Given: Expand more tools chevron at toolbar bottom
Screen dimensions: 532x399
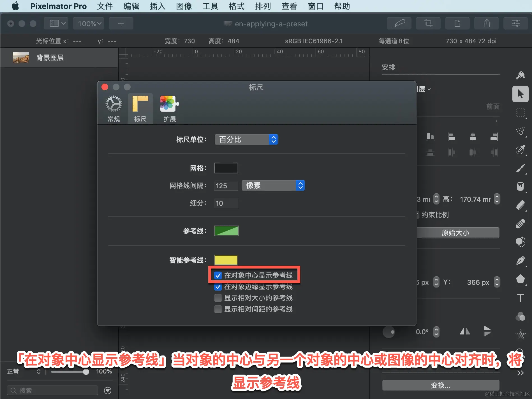Looking at the screenshot, I should (521, 373).
